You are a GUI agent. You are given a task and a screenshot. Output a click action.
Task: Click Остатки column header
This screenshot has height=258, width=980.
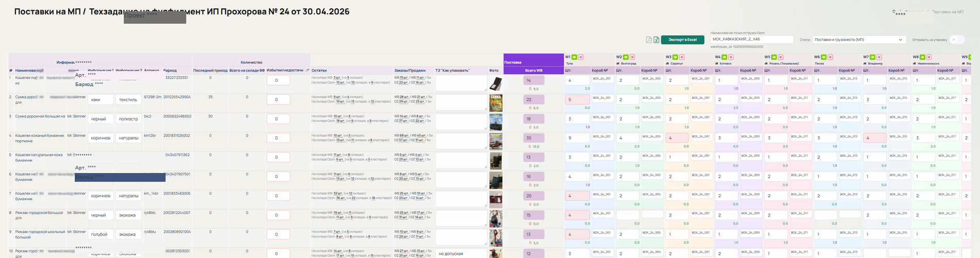319,71
